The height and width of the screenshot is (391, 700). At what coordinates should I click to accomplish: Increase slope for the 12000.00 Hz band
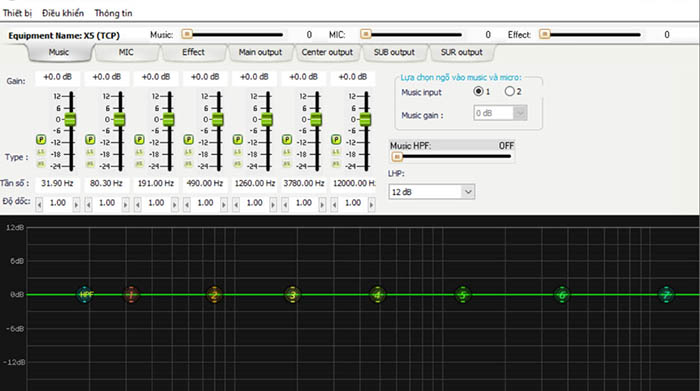point(371,204)
